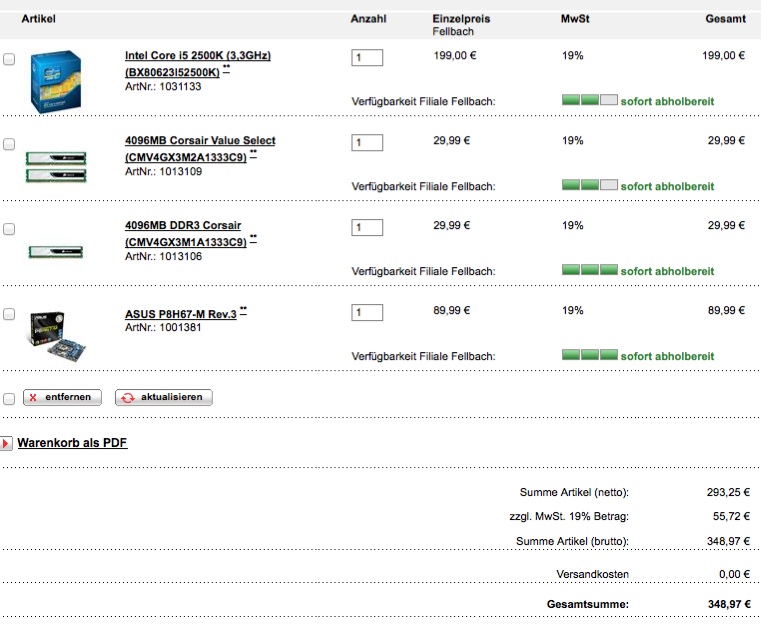Screen dimensions: 768x635
Task: Open the Intel Core i5 2500K product link
Action: (x=197, y=64)
